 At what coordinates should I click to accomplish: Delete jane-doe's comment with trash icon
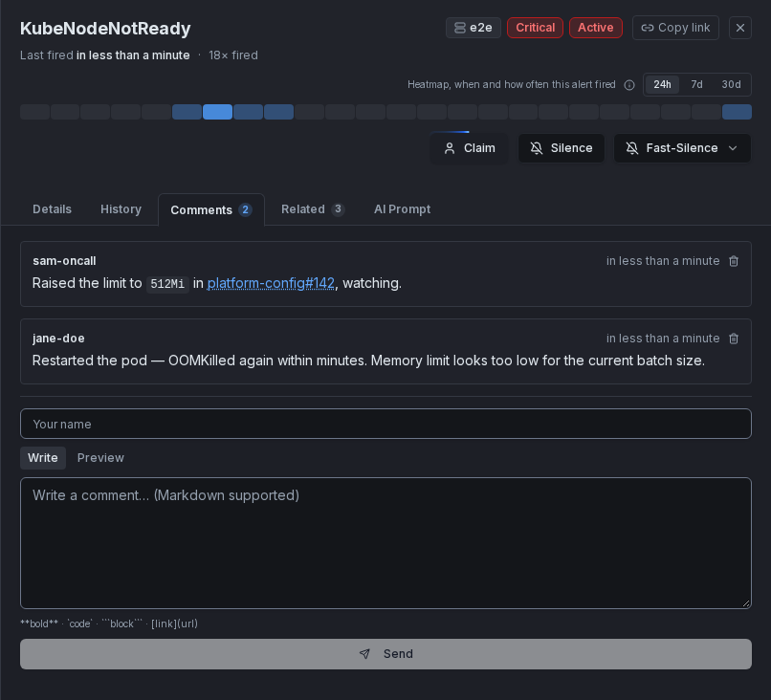733,339
